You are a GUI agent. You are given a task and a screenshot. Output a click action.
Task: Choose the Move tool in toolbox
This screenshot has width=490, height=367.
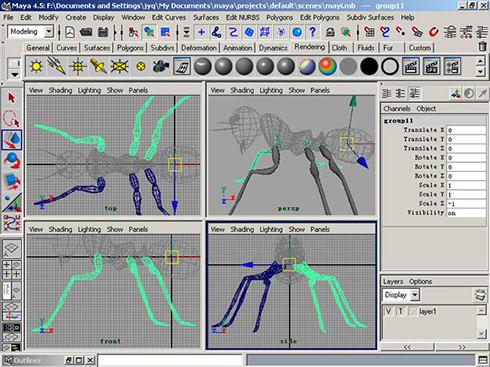coord(12,140)
